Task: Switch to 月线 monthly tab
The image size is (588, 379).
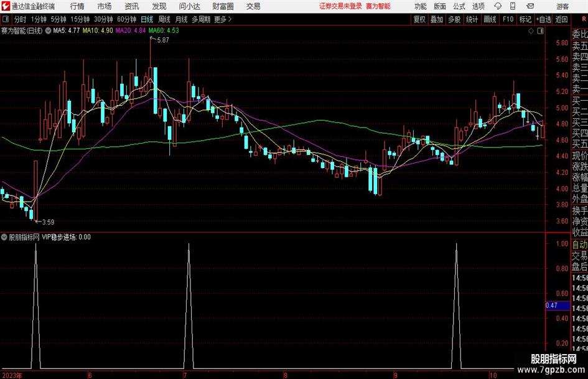Action: pos(181,19)
